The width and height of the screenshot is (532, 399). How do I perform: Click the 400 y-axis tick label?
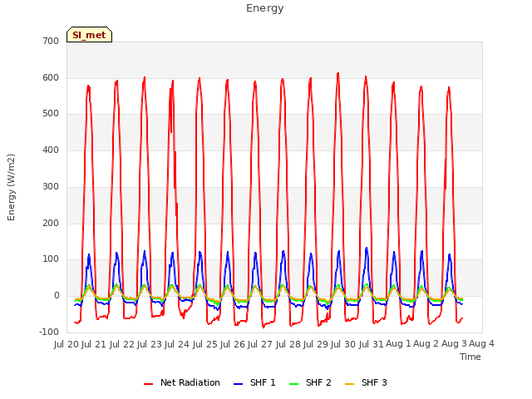(x=51, y=150)
